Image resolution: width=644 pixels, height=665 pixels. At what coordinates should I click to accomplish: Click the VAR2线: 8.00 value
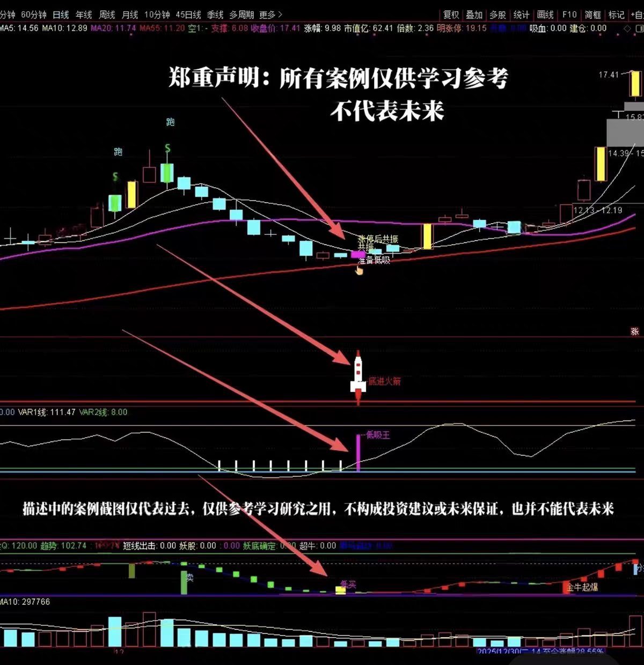103,412
